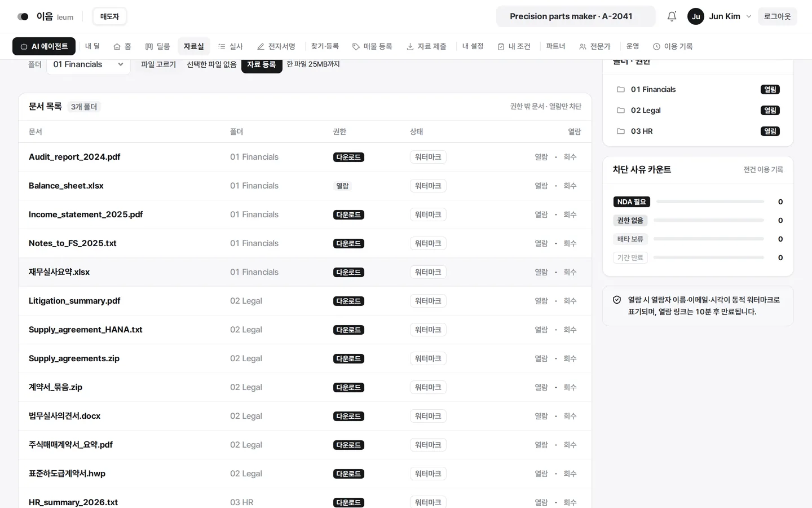812x508 pixels.
Task: Click the Precision parts maker · A-2041 pill
Action: (x=576, y=16)
